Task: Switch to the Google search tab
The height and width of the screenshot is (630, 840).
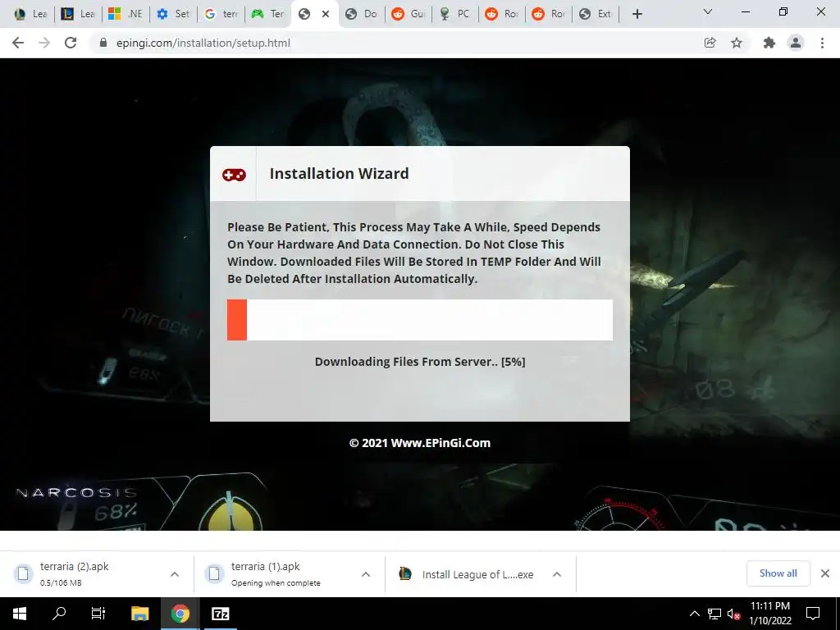Action: [220, 14]
